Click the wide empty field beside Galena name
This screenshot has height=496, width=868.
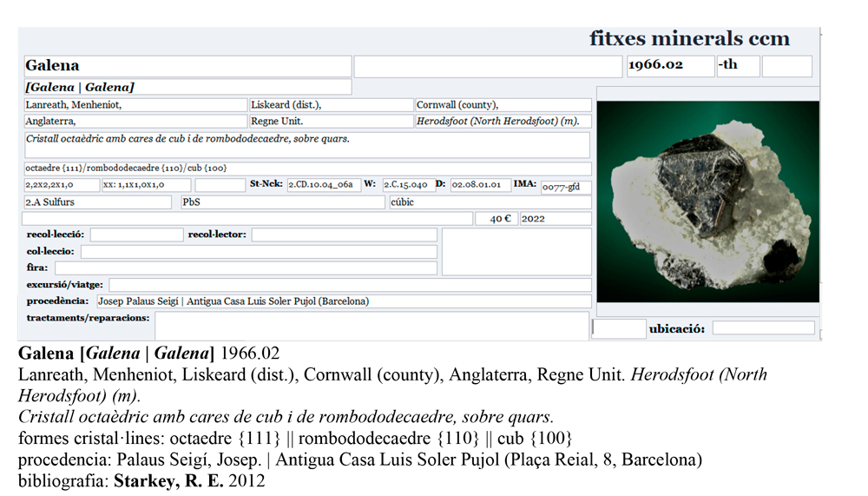(x=488, y=67)
